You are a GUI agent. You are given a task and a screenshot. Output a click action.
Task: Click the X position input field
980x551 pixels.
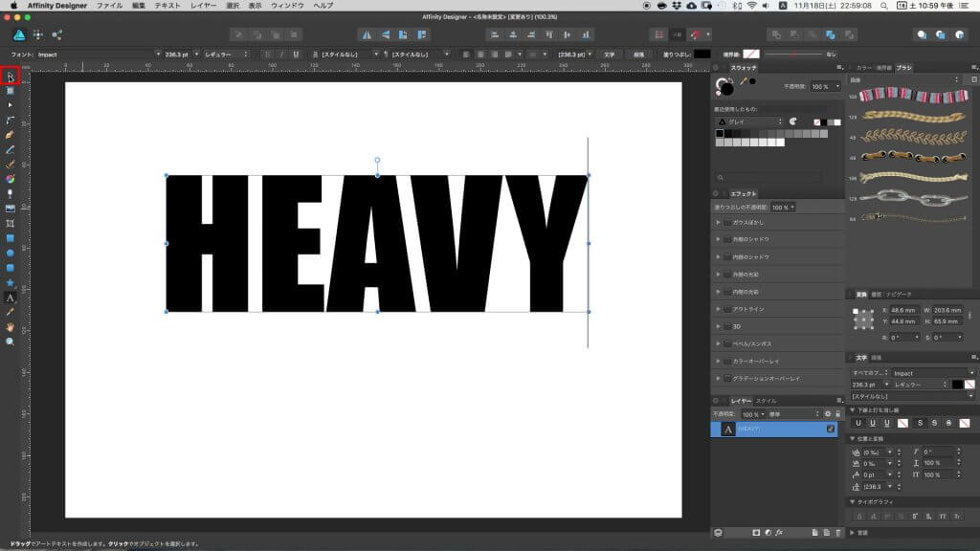coord(904,310)
